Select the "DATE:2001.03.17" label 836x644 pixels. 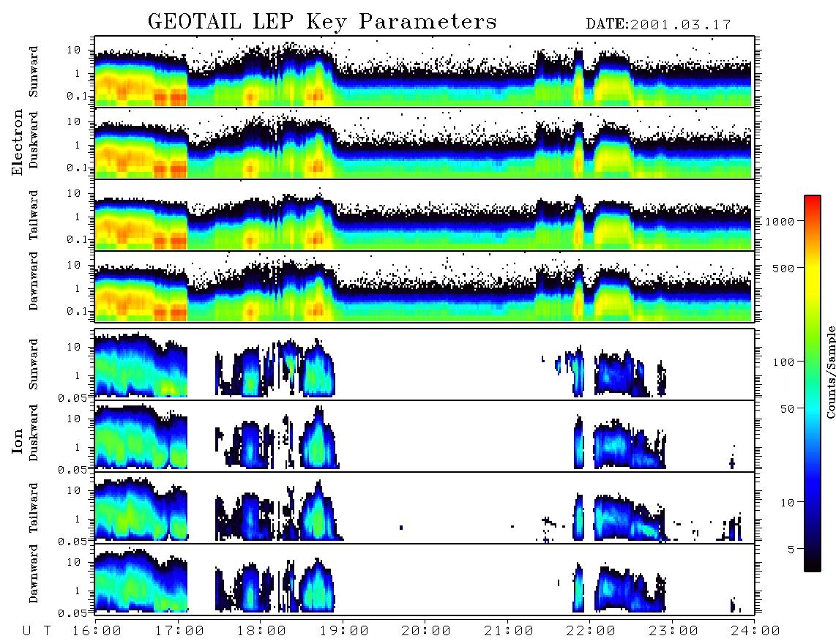pos(658,24)
